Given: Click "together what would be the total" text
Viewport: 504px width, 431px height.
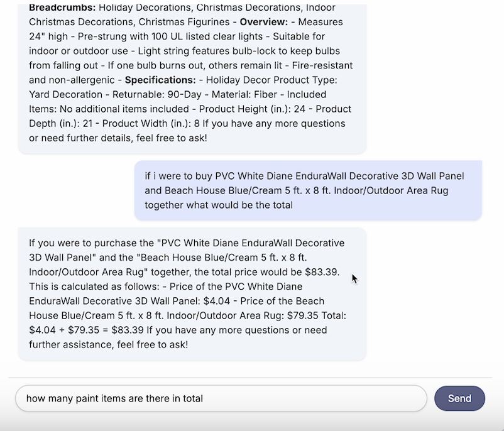Looking at the screenshot, I should pos(219,205).
